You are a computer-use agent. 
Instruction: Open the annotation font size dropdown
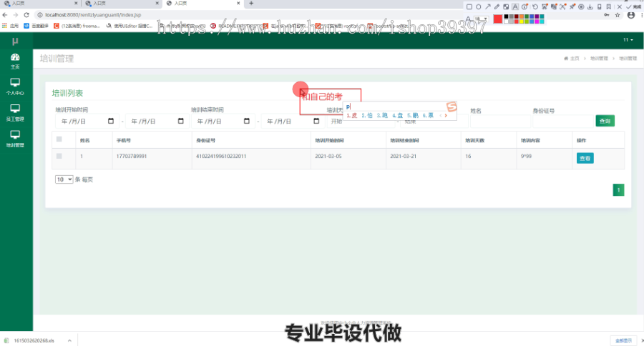[x=482, y=19]
